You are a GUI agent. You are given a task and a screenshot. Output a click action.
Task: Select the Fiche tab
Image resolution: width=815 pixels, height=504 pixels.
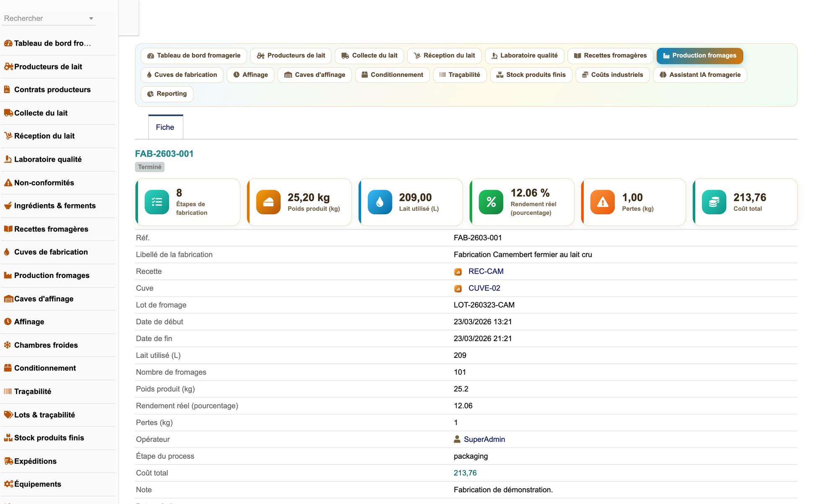pyautogui.click(x=165, y=127)
